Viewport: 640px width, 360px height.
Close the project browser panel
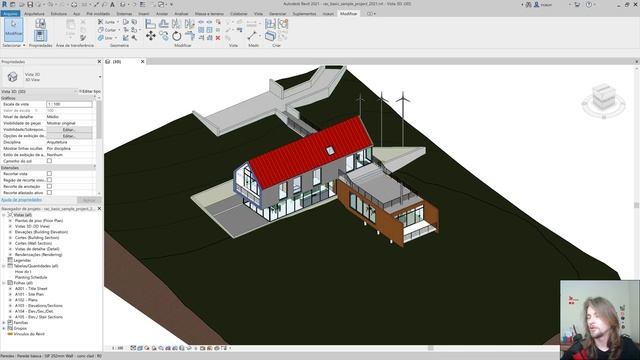click(99, 209)
